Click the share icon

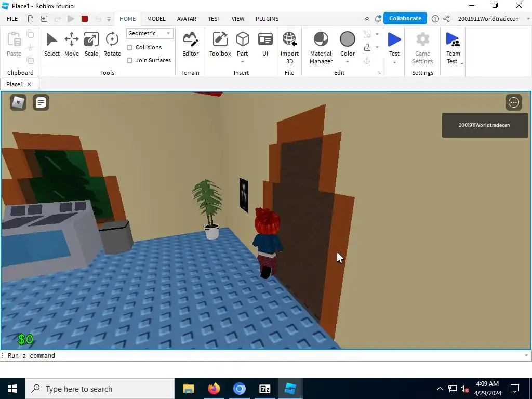(x=446, y=19)
